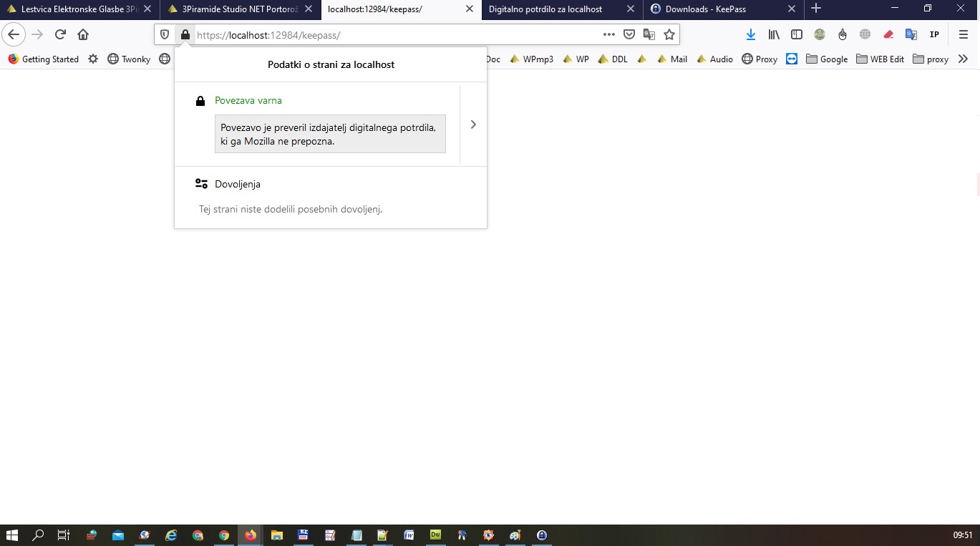
Task: Click the address bar URL field
Action: pyautogui.click(x=397, y=34)
